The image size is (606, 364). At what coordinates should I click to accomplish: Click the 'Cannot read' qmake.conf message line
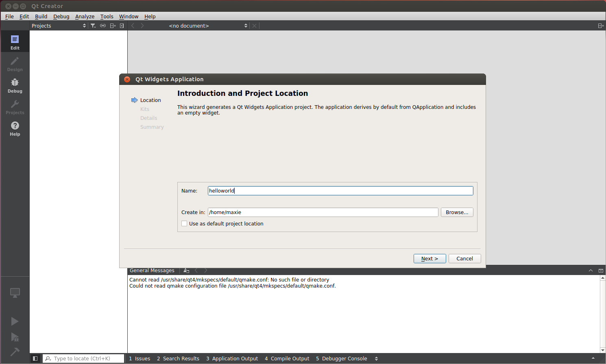(x=229, y=279)
